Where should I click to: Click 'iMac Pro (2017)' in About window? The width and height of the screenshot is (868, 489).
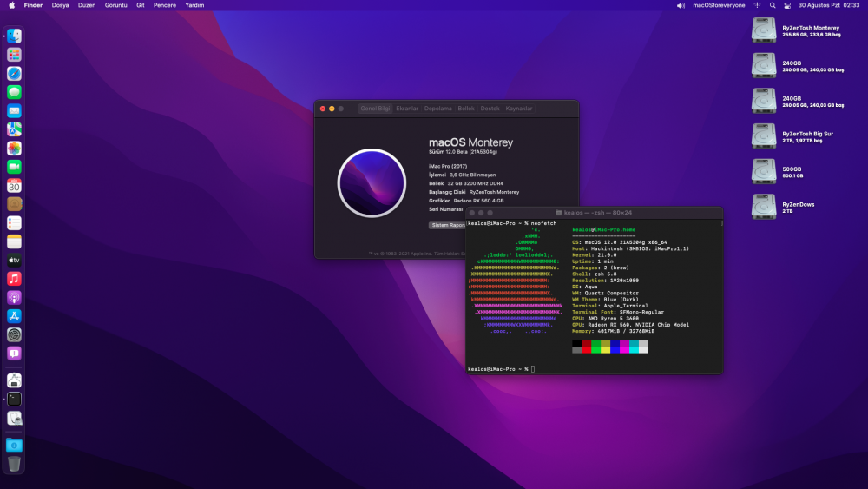(x=448, y=166)
